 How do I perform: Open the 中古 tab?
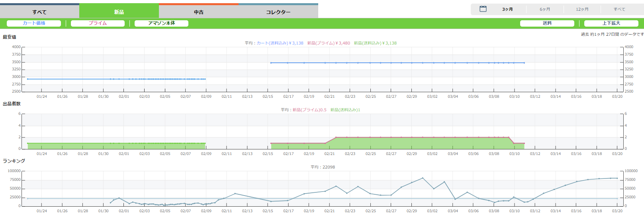tap(199, 12)
